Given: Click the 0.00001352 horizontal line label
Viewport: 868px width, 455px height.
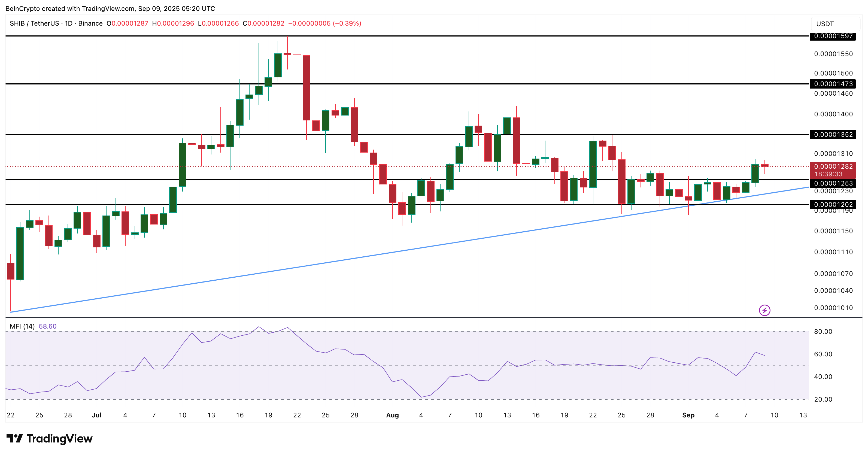Looking at the screenshot, I should coord(833,135).
